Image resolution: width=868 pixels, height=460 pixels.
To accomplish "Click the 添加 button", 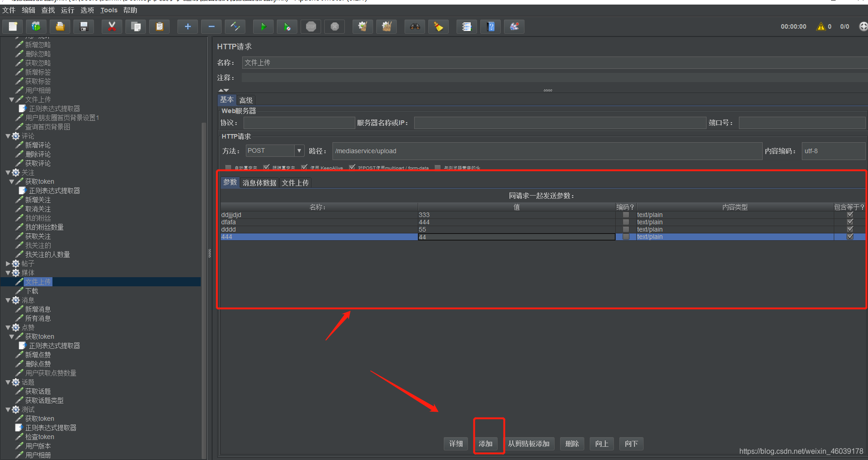I will pos(485,444).
